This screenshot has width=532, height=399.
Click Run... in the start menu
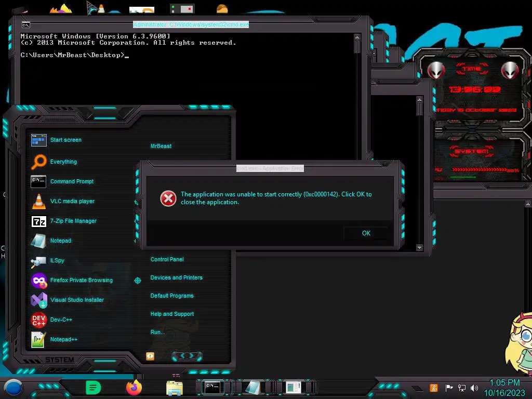(x=158, y=332)
